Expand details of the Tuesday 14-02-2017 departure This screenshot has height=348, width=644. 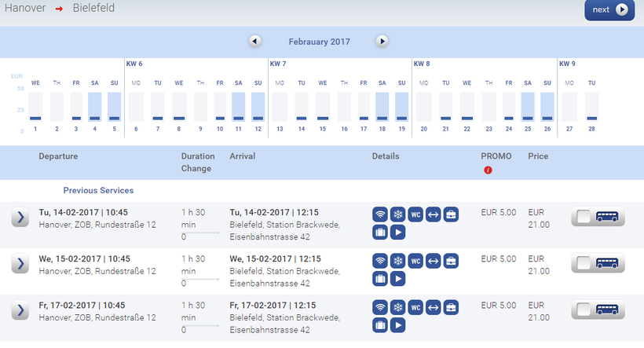point(20,218)
